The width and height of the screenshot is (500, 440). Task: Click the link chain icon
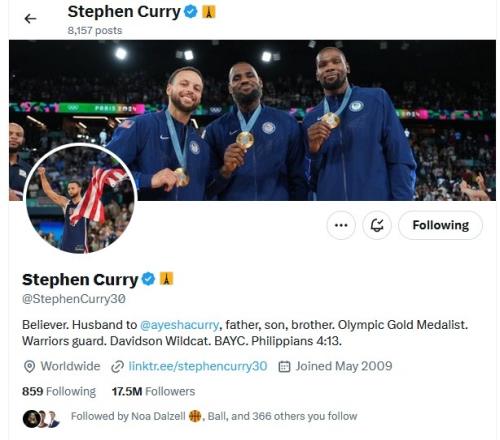tap(117, 367)
